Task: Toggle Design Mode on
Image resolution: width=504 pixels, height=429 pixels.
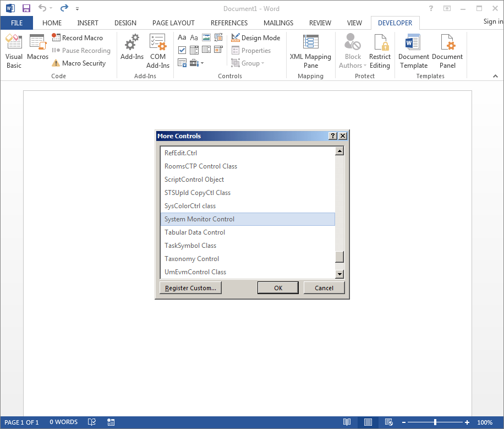Action: 256,37
